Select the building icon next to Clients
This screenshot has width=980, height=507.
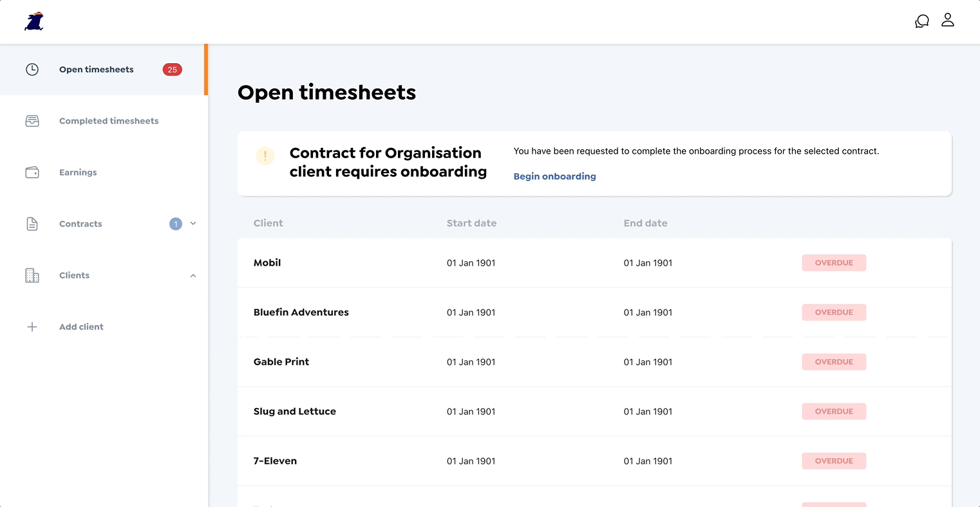click(x=32, y=275)
